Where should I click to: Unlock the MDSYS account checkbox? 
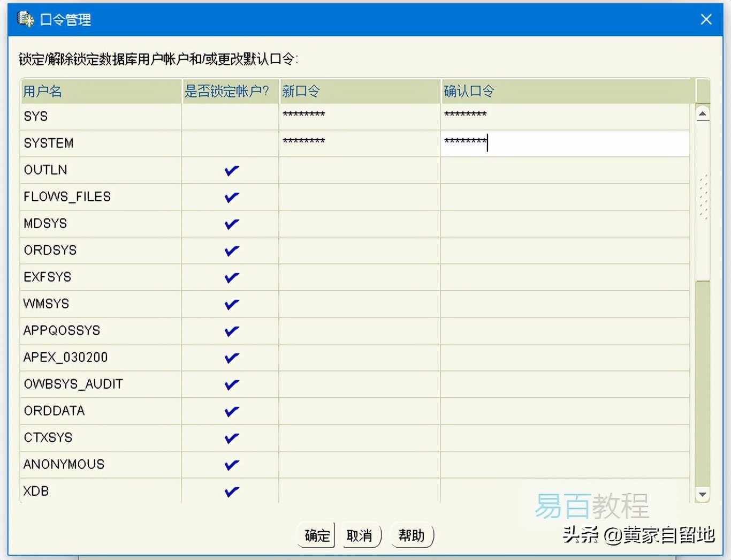pos(231,224)
